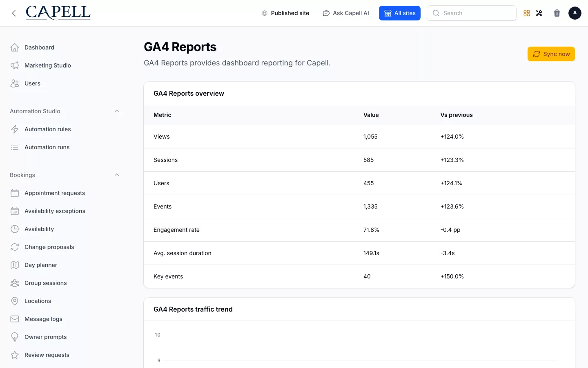Viewport: 588px width, 368px height.
Task: Click the Availability clock icon
Action: (15, 229)
